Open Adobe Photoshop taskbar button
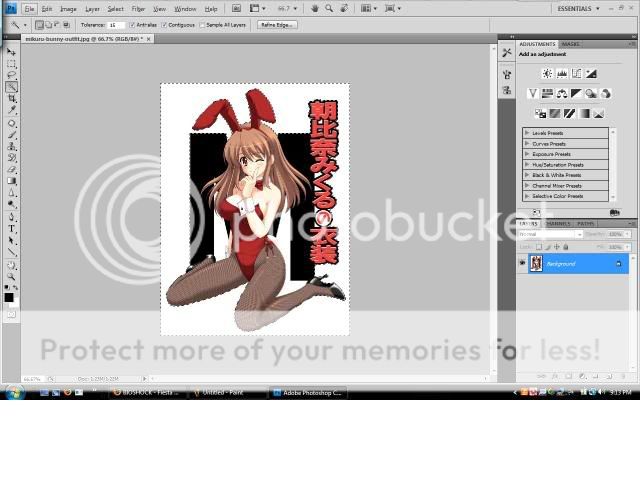This screenshot has height=485, width=640. pyautogui.click(x=308, y=393)
